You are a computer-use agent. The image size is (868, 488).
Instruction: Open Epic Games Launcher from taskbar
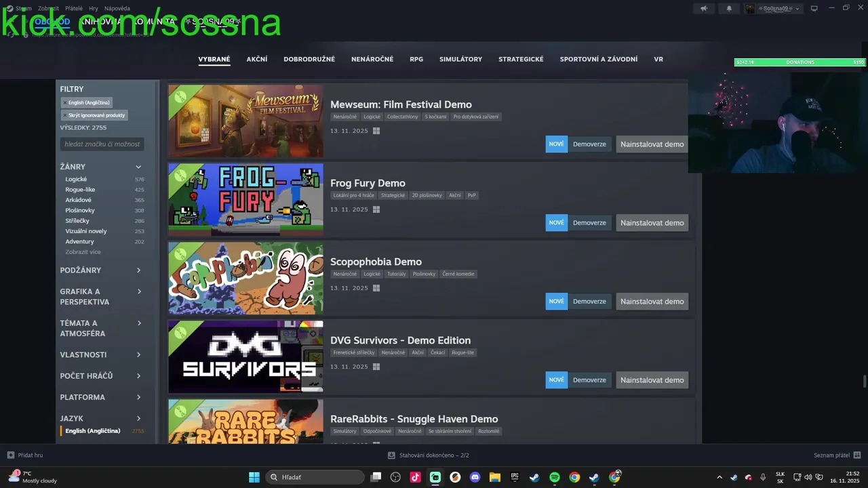515,477
